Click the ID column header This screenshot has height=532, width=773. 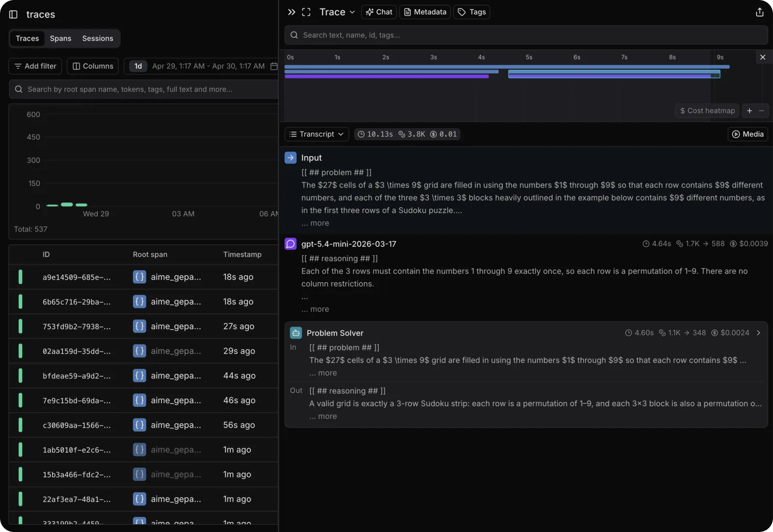(46, 255)
